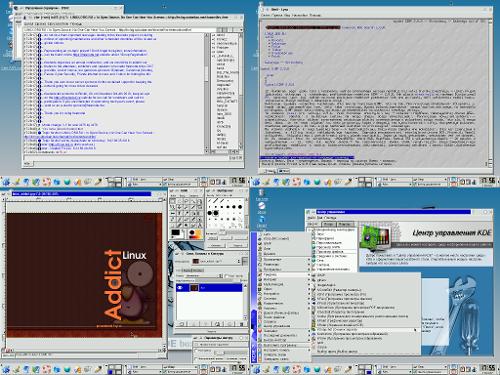Open the Справка menu in the terminal window

(x=315, y=15)
